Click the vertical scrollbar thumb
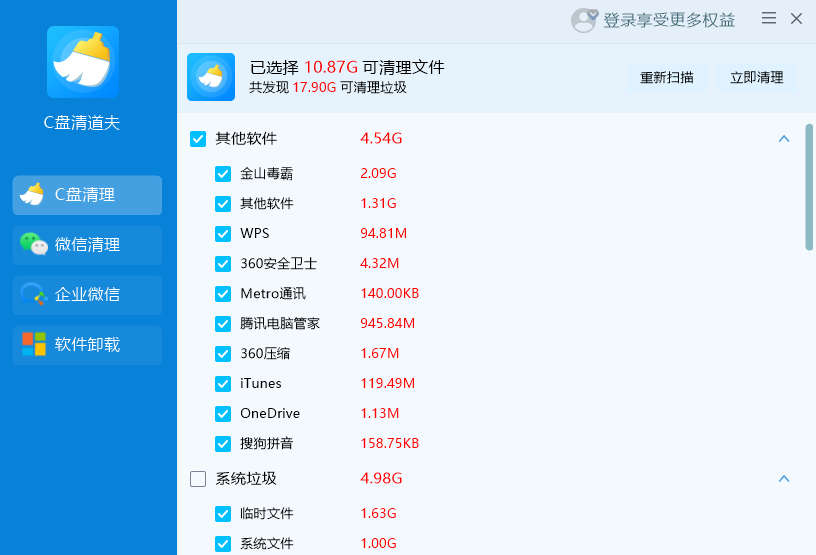816x555 pixels. tap(809, 187)
